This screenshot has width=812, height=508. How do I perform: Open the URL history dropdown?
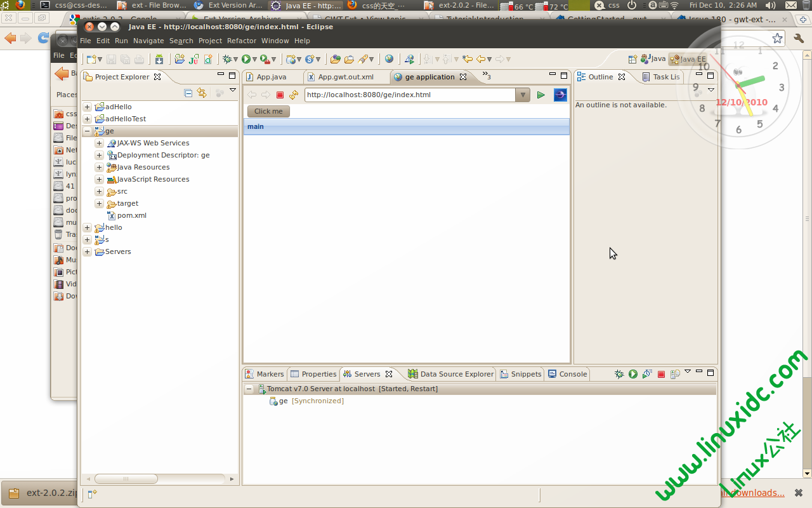(x=522, y=95)
